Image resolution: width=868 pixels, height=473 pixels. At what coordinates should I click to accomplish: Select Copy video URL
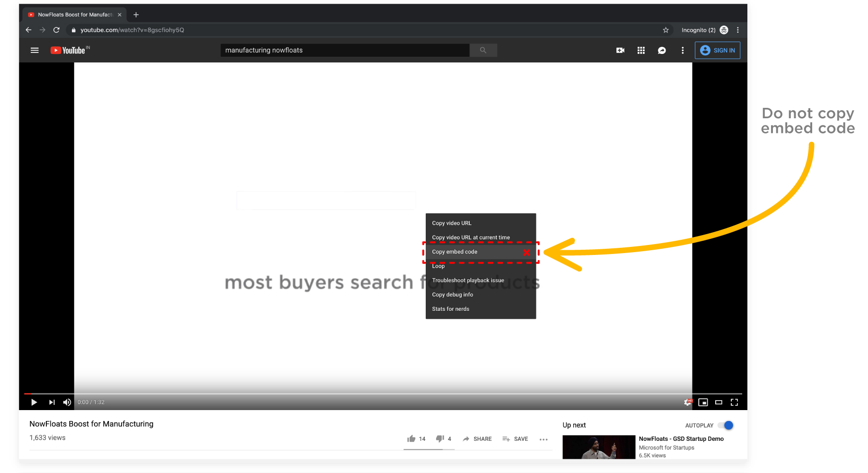tap(481, 223)
